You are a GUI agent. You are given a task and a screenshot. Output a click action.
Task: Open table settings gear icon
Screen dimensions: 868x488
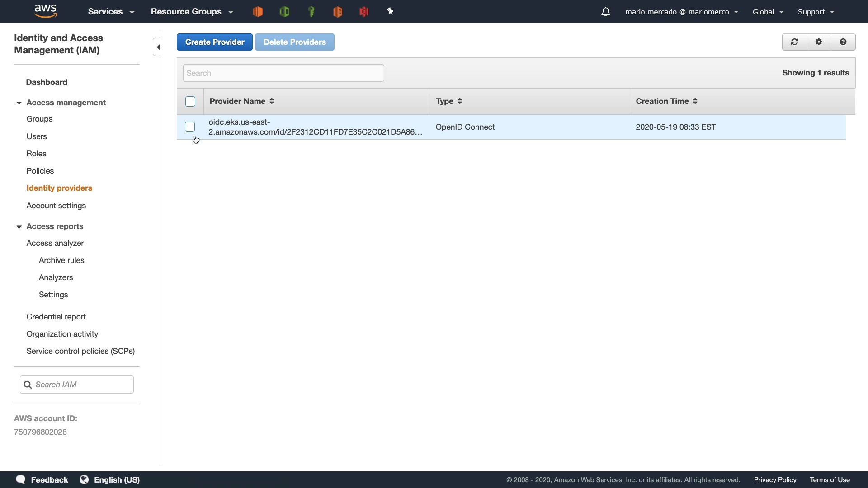pos(819,42)
